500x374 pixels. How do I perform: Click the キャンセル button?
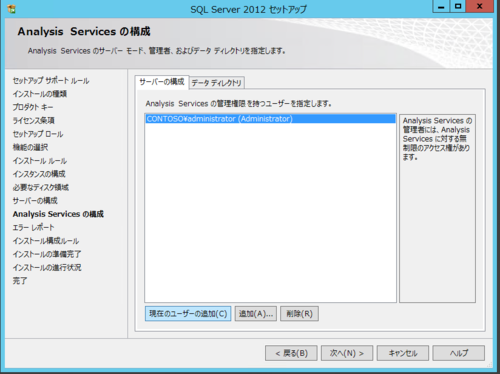pos(403,353)
